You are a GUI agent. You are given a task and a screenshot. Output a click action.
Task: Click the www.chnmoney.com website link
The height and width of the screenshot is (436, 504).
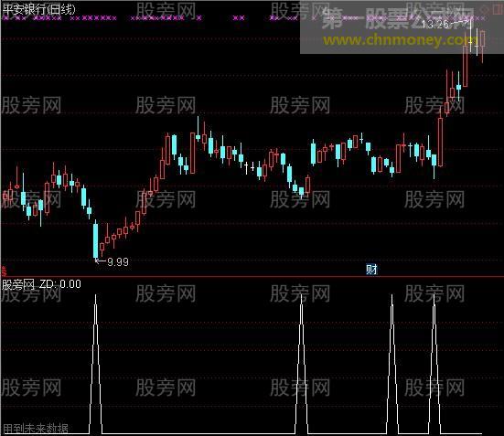click(402, 40)
